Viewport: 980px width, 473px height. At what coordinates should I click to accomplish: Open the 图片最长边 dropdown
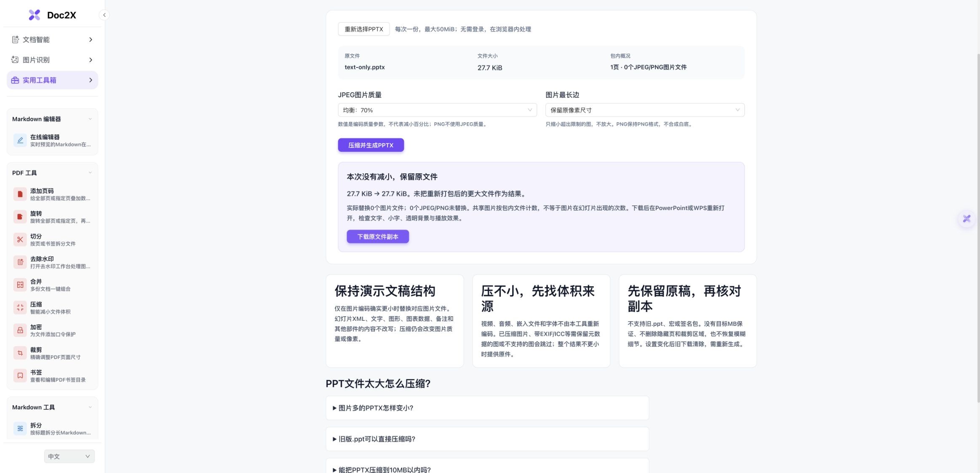[645, 110]
